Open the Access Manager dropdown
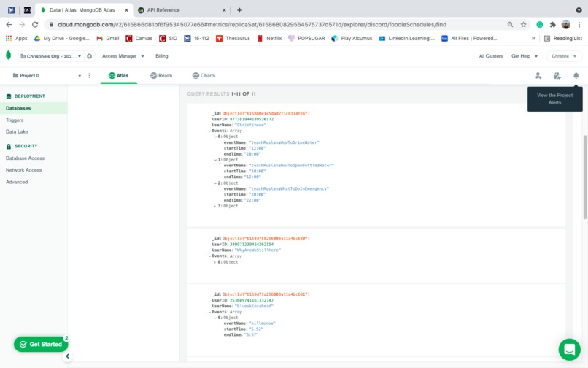 (x=123, y=56)
